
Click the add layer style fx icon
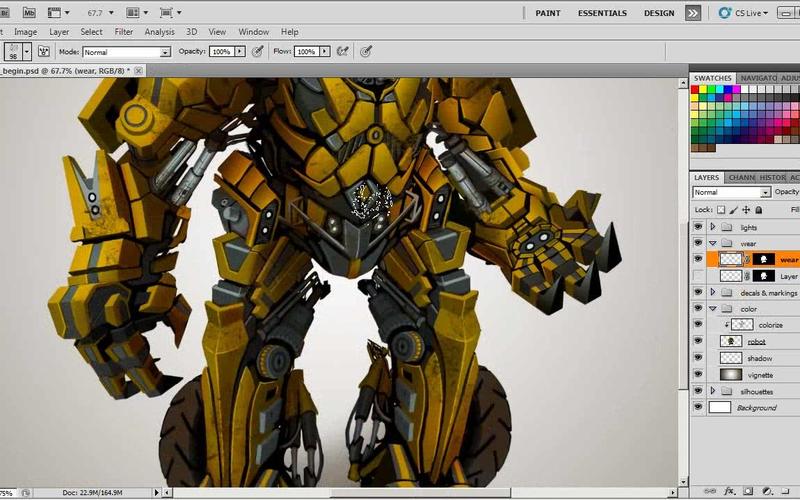pos(731,492)
